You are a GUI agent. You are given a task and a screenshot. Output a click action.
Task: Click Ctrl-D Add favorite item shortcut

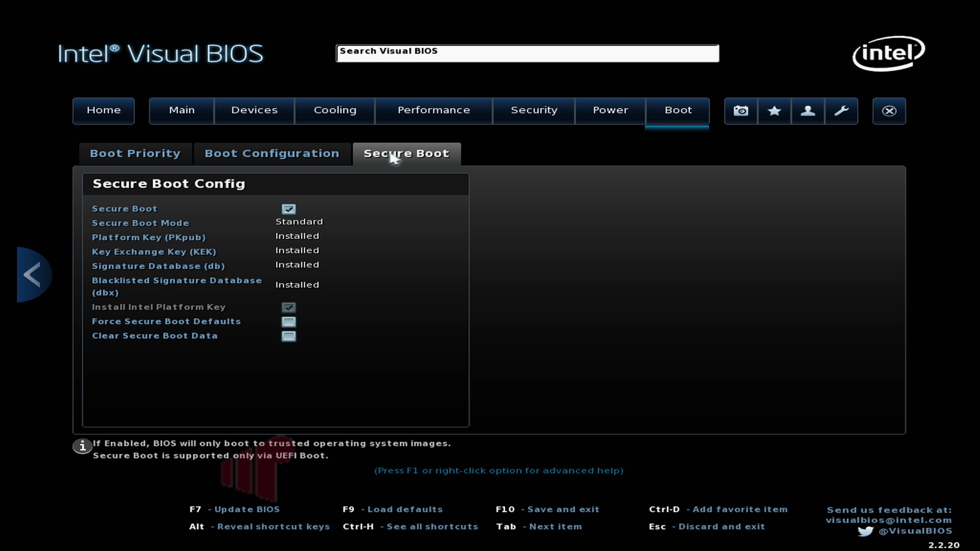point(718,509)
